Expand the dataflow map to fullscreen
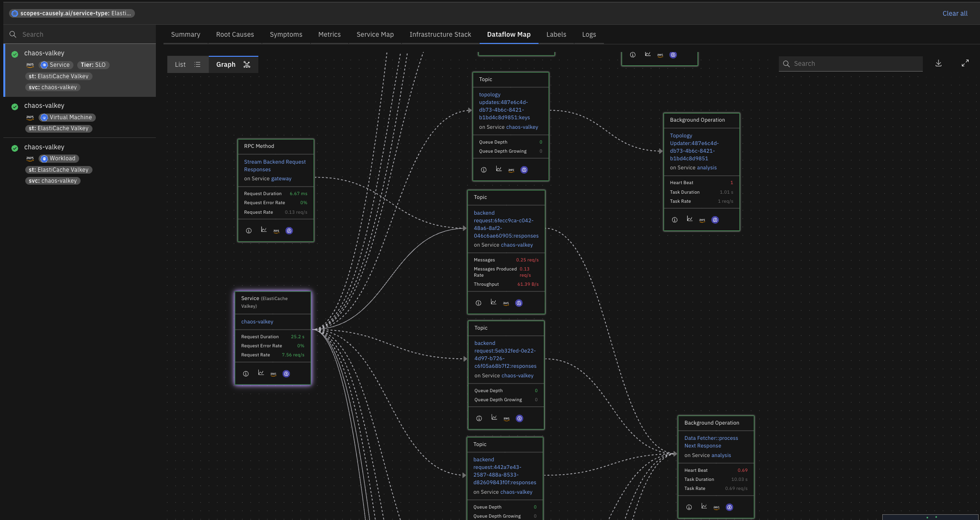Screen dimensions: 980x520 [965, 63]
